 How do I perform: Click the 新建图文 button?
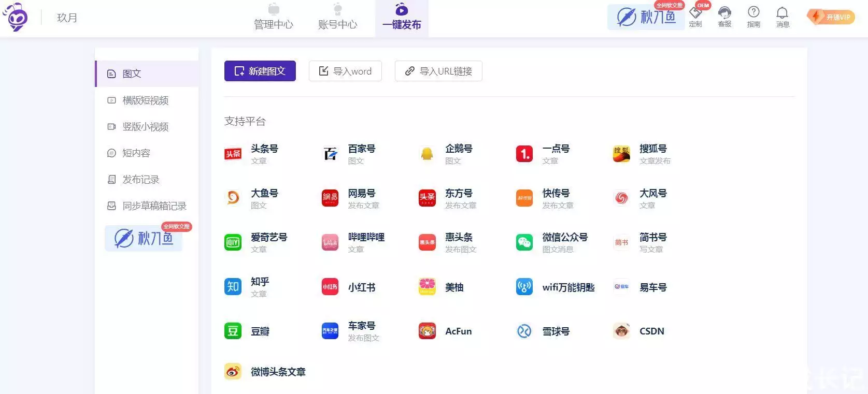[260, 71]
